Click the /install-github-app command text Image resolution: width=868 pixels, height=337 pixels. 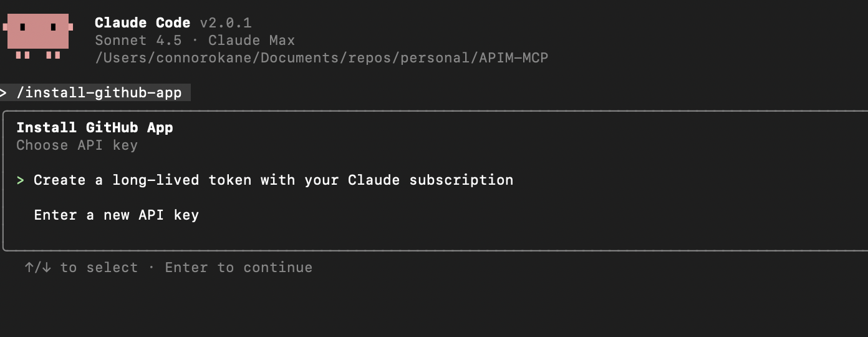point(99,93)
